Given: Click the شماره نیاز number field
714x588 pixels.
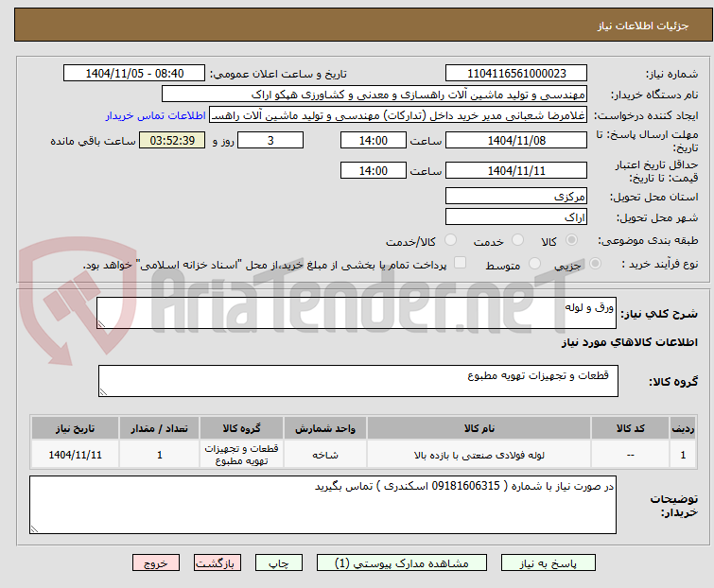Looking at the screenshot, I should pos(516,74).
